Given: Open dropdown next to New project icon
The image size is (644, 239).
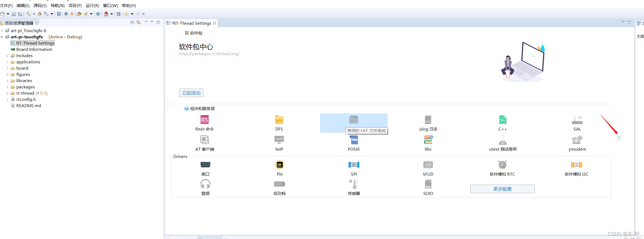Looking at the screenshot, I should pos(8,14).
